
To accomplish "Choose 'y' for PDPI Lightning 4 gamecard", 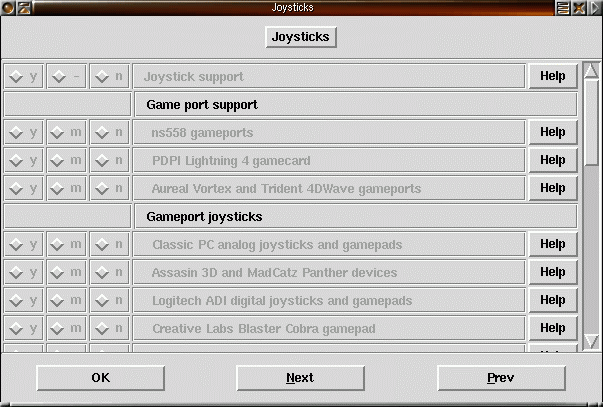I will click(22, 160).
